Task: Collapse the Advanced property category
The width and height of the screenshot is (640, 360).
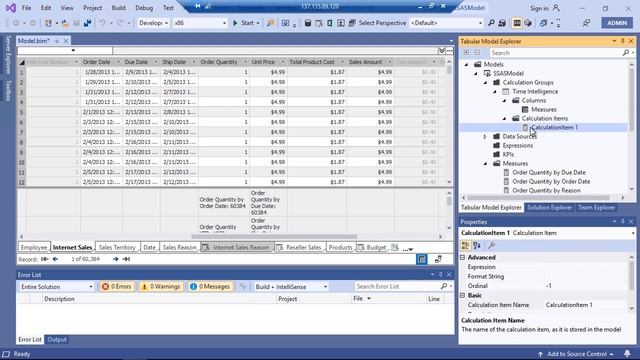Action: point(462,258)
